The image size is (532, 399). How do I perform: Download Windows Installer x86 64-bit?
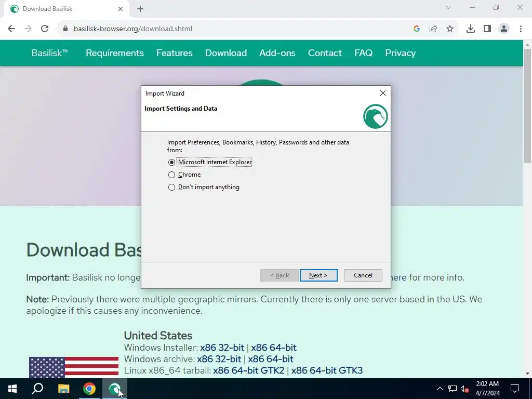(x=274, y=348)
